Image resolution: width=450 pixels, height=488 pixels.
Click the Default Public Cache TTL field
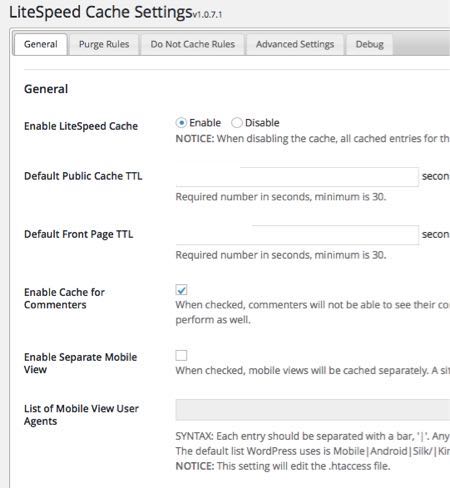click(297, 177)
